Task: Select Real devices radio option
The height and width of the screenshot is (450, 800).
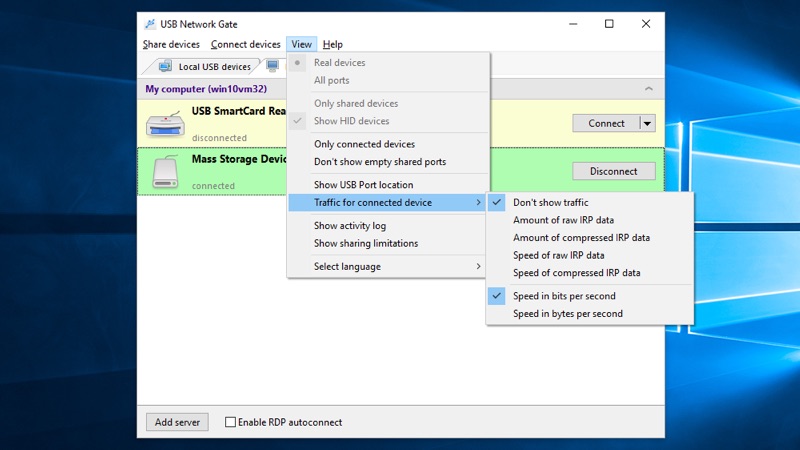Action: (x=388, y=63)
